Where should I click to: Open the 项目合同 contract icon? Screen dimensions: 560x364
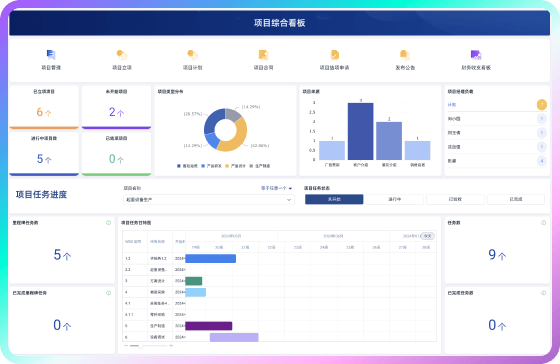coord(263,55)
